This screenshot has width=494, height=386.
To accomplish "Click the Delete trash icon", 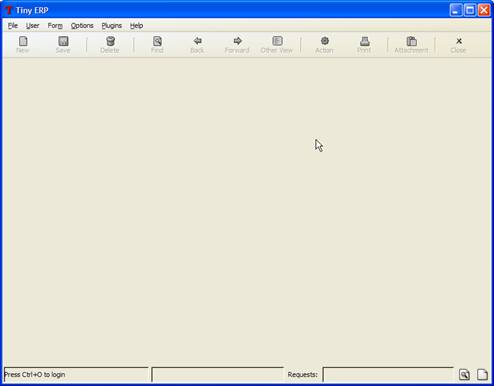I will (110, 41).
